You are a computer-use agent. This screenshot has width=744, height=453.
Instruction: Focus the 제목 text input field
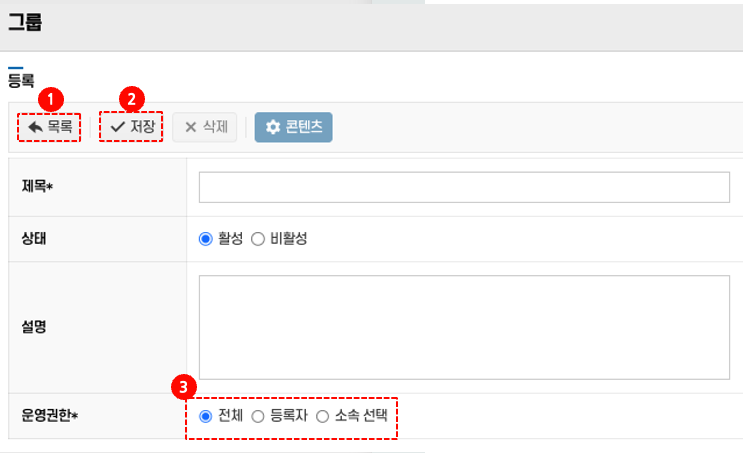[464, 187]
